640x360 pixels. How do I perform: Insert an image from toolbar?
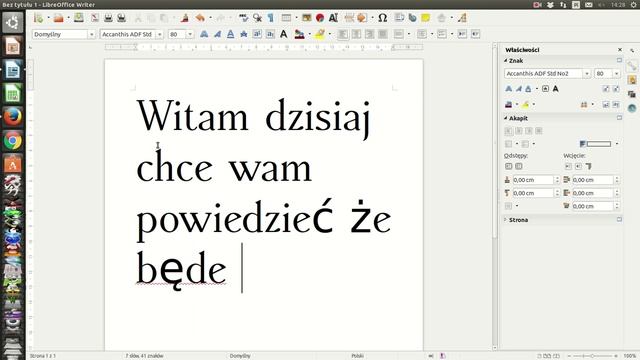point(307,18)
